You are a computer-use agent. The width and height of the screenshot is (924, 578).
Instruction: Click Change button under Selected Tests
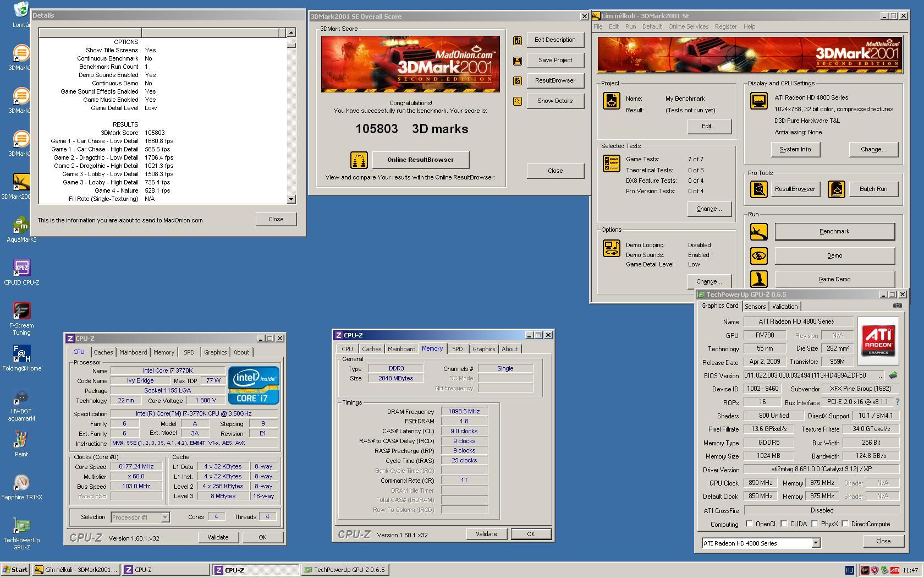point(709,209)
